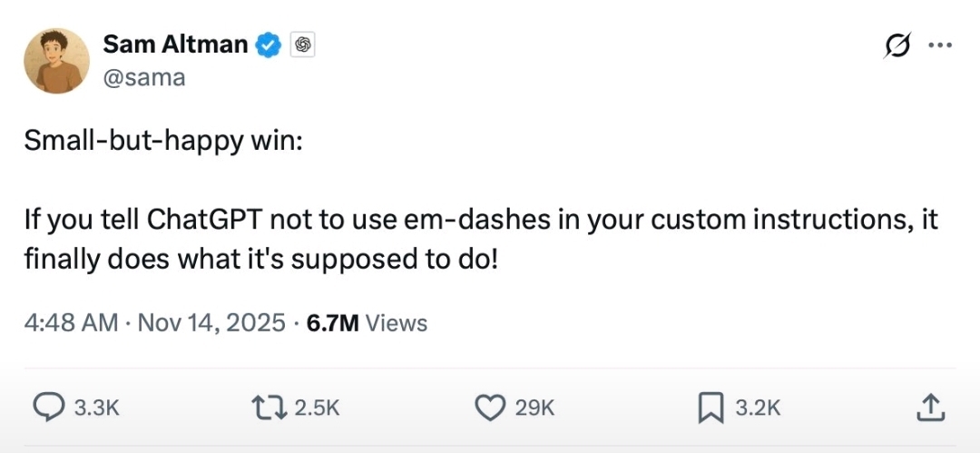Image resolution: width=980 pixels, height=453 pixels.
Task: Open the Nov 14, 2025 date link
Action: [x=211, y=322]
